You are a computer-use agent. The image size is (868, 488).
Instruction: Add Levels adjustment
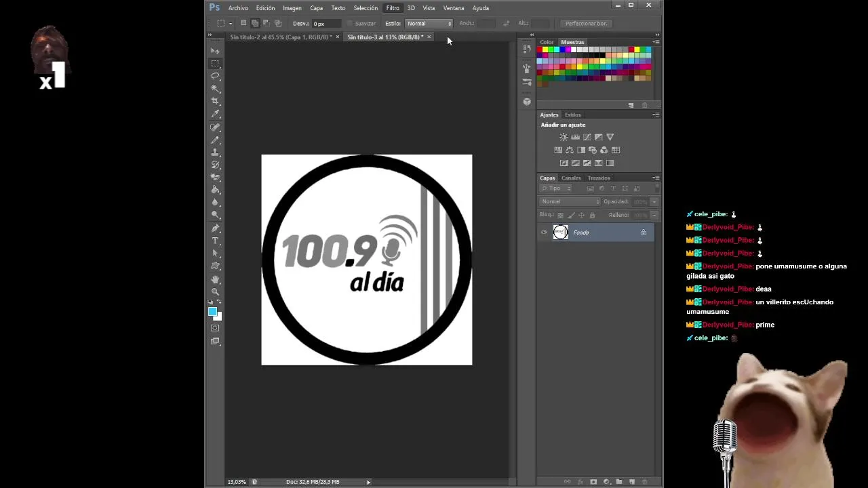[x=575, y=137]
